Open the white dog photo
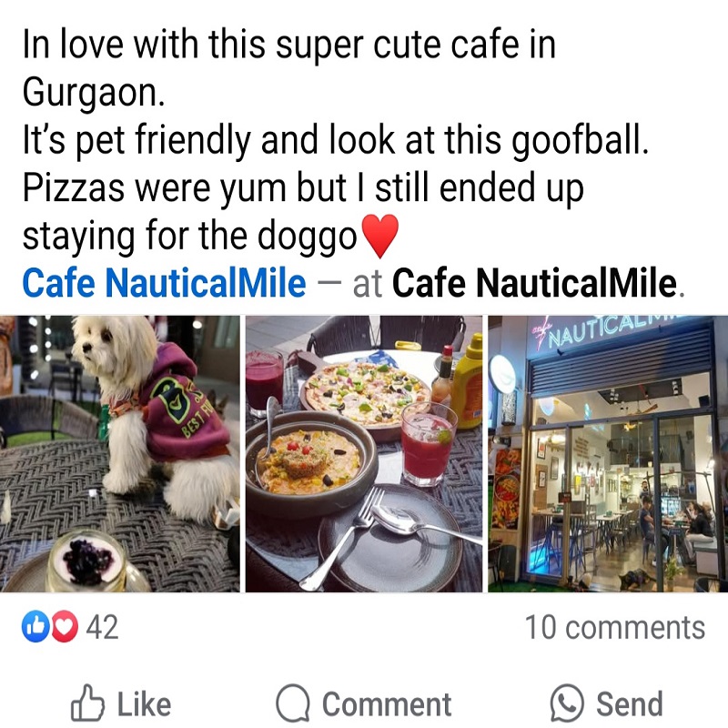 pos(120,453)
